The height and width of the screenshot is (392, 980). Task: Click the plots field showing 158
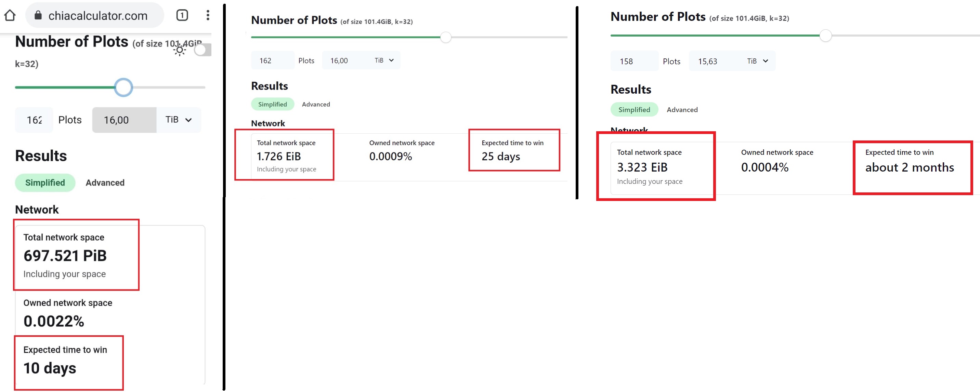pyautogui.click(x=634, y=61)
